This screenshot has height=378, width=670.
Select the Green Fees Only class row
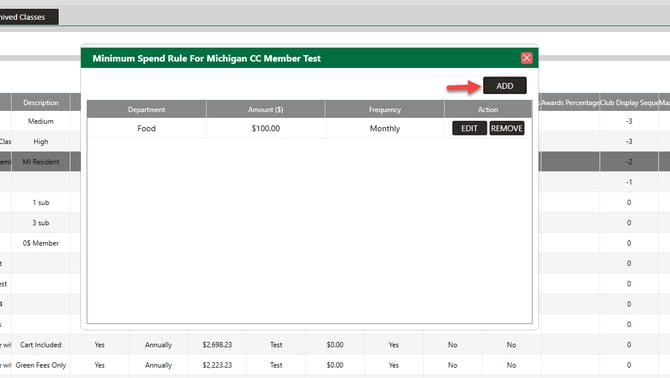click(335, 365)
